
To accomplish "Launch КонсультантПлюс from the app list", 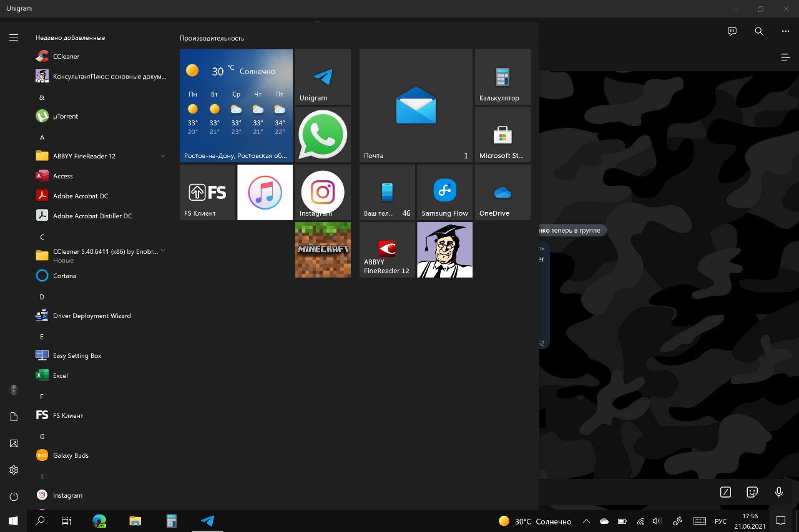I will click(100, 76).
